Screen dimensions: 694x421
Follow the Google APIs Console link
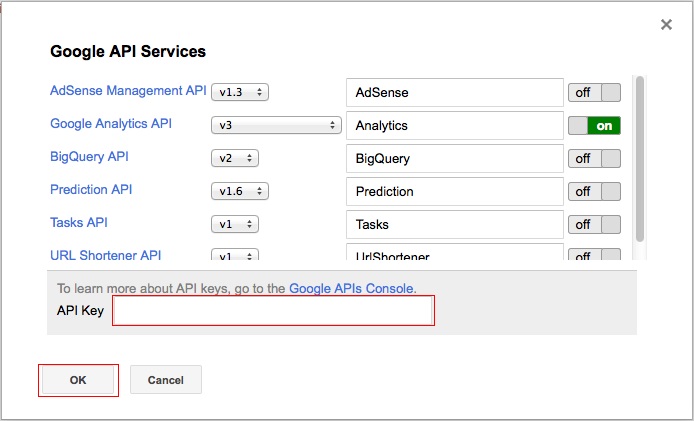352,289
